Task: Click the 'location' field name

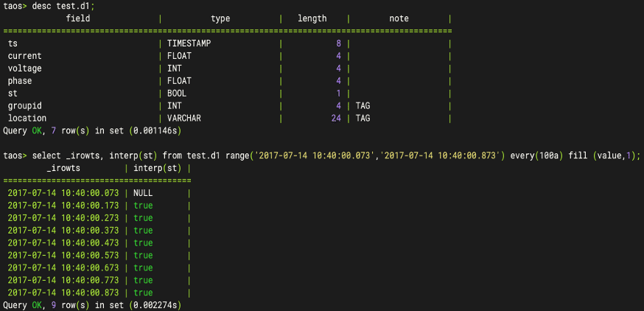Action: (27, 118)
